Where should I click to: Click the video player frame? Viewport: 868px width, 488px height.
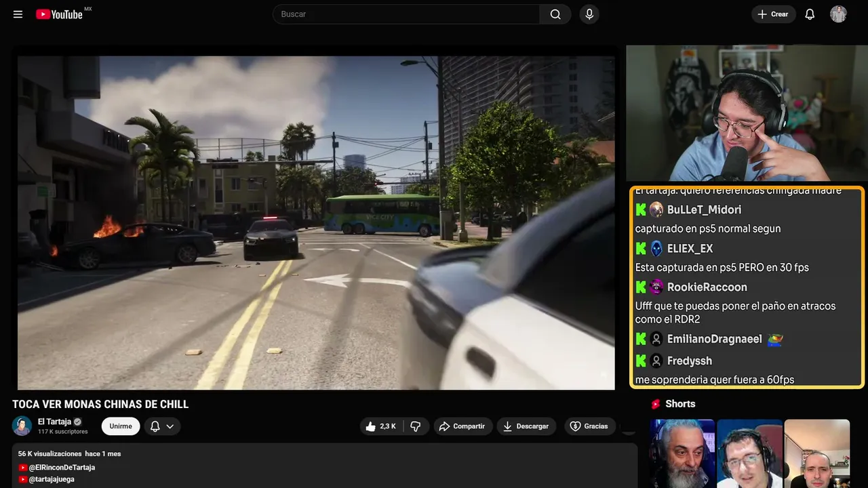tap(316, 222)
